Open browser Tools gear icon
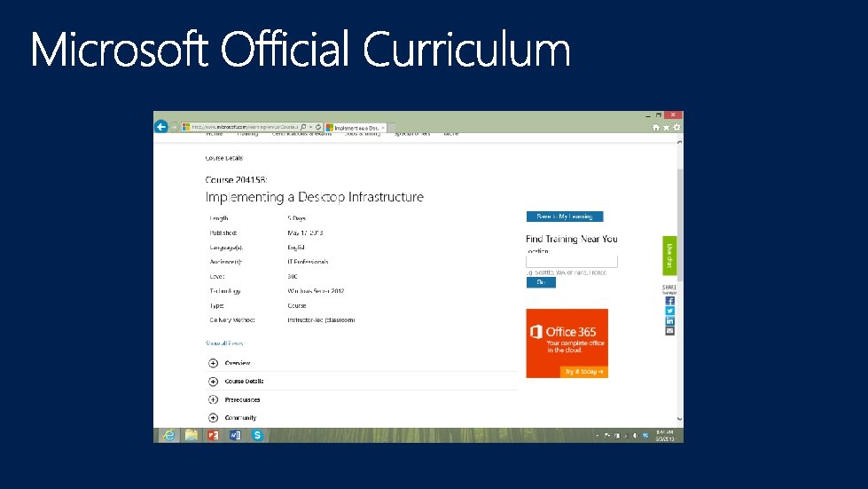This screenshot has width=868, height=489. (x=676, y=128)
